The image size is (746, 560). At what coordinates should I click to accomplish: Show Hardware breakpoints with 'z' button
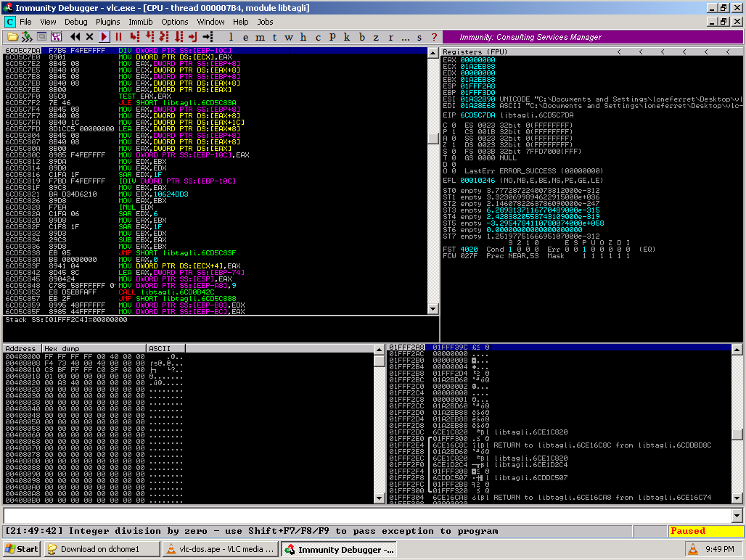point(377,37)
